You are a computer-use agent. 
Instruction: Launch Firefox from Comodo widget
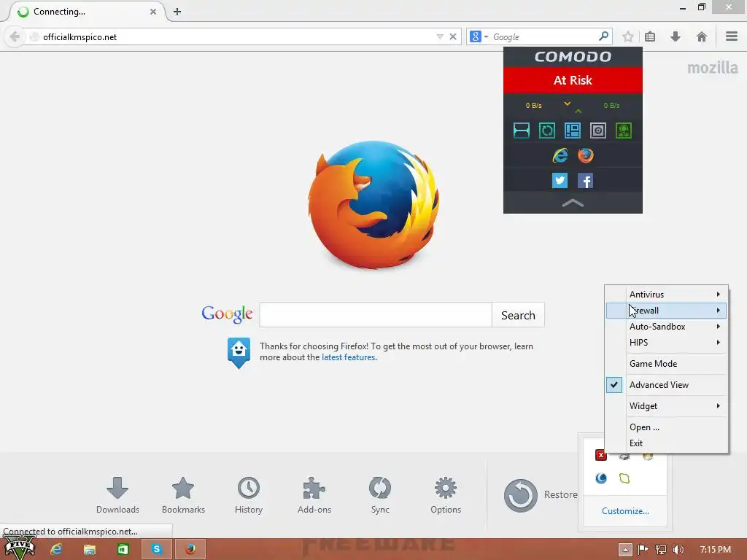(586, 155)
